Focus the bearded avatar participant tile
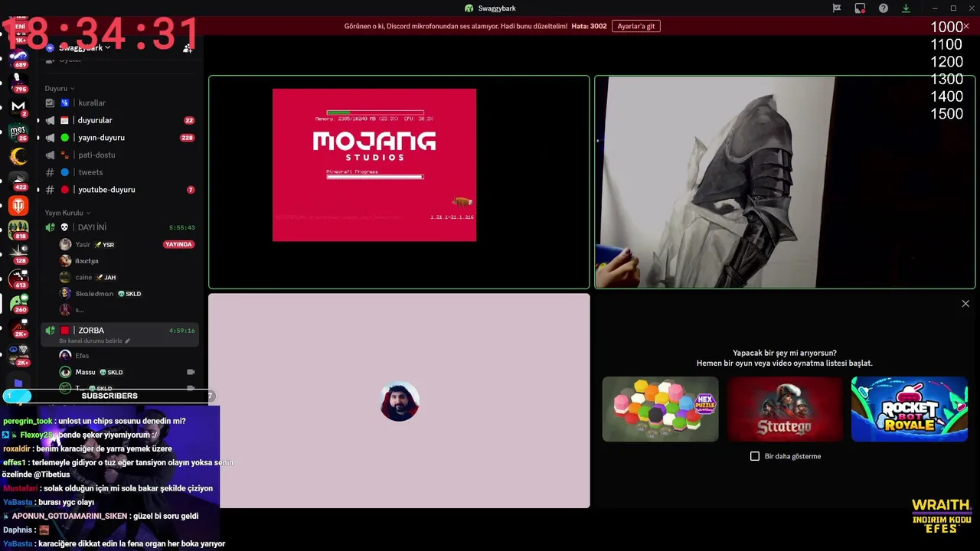 tap(399, 401)
